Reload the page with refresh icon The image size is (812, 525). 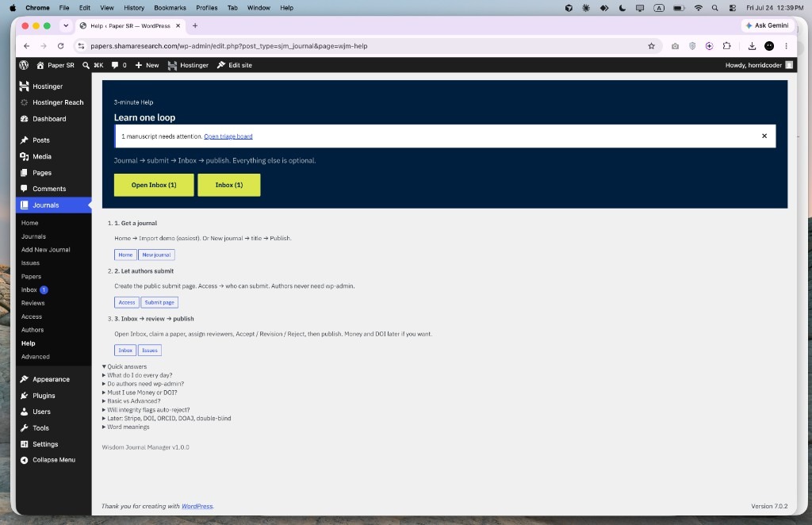pos(60,46)
